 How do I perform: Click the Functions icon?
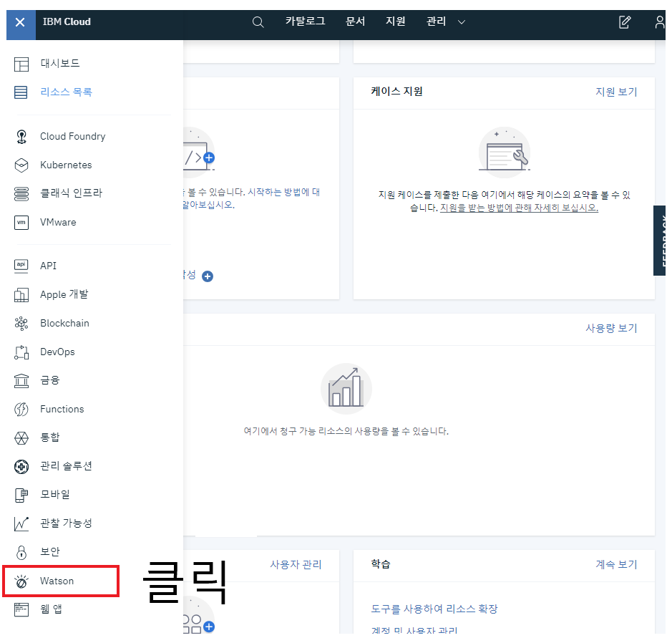coord(21,410)
